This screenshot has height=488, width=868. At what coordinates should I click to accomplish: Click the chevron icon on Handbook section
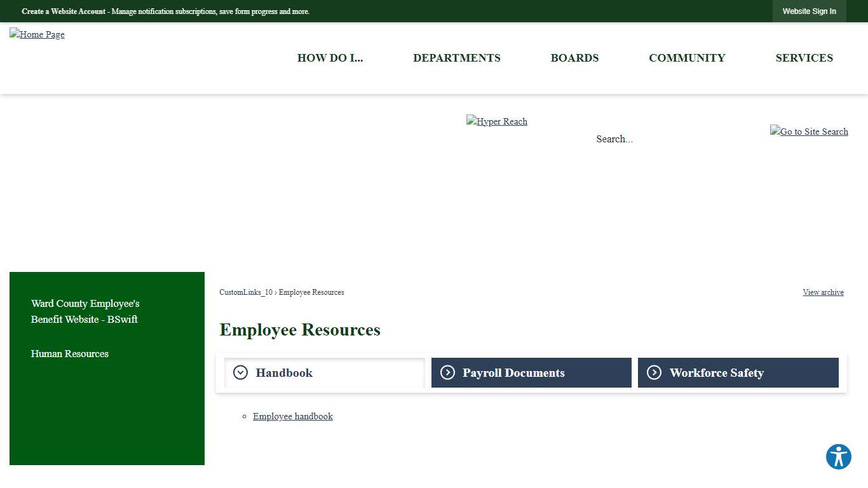click(x=240, y=372)
